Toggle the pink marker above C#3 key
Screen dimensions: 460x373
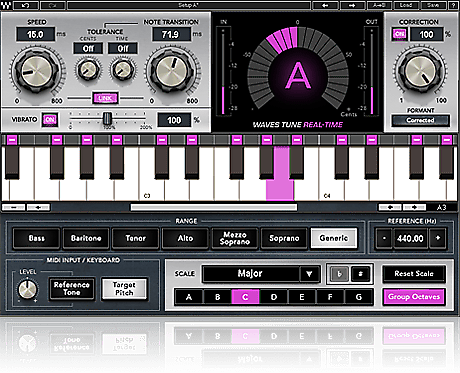[x=162, y=140]
